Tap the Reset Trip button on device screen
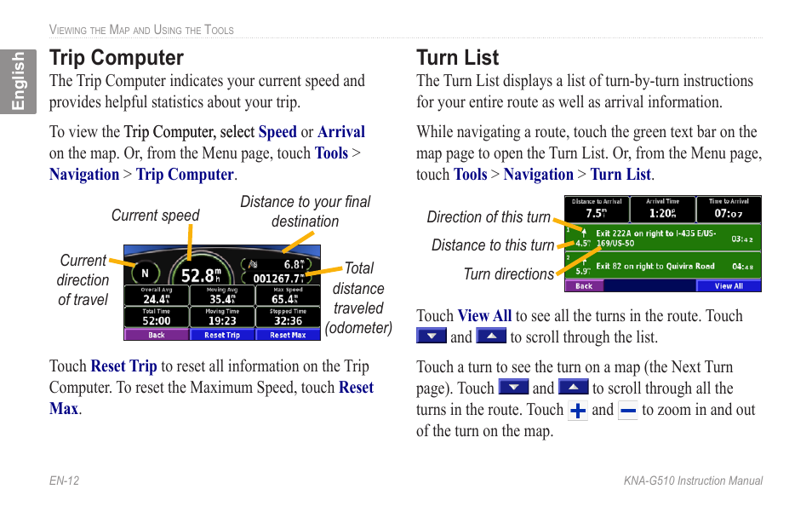Screen dimensions: 812x518 222,335
